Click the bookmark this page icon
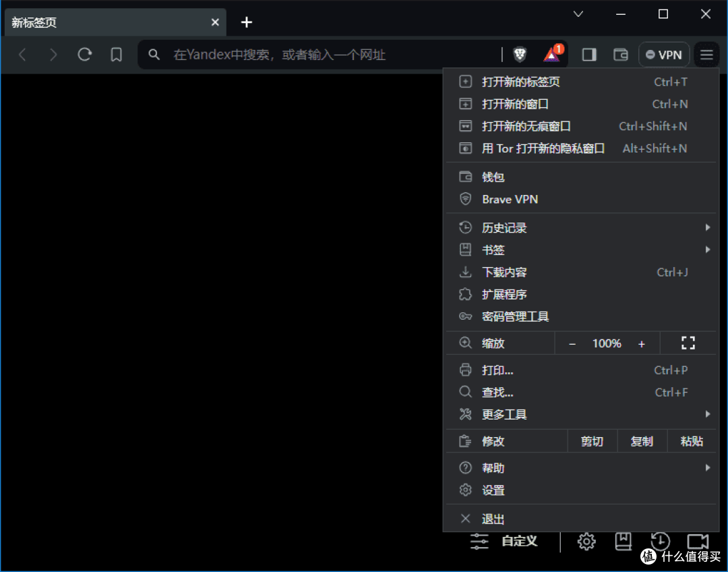This screenshot has width=728, height=572. point(116,55)
